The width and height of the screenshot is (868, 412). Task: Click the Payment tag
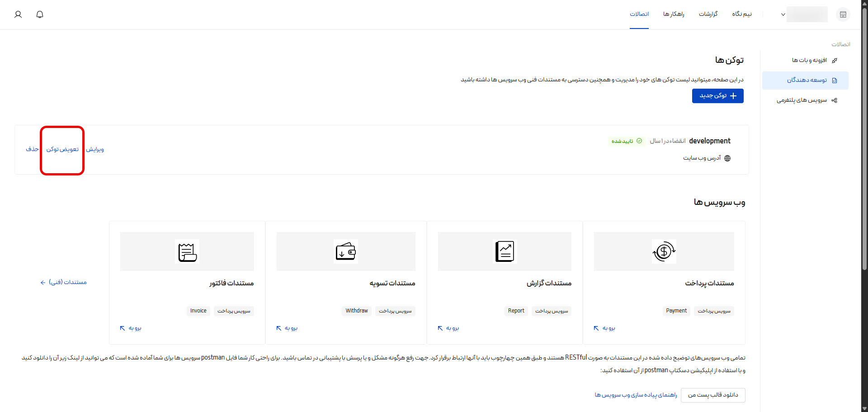click(x=676, y=311)
